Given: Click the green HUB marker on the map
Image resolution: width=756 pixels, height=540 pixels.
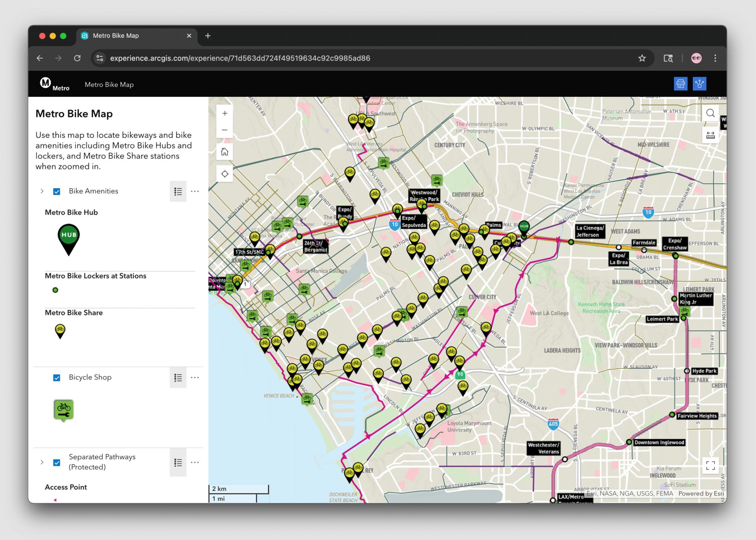Looking at the screenshot, I should 524,226.
